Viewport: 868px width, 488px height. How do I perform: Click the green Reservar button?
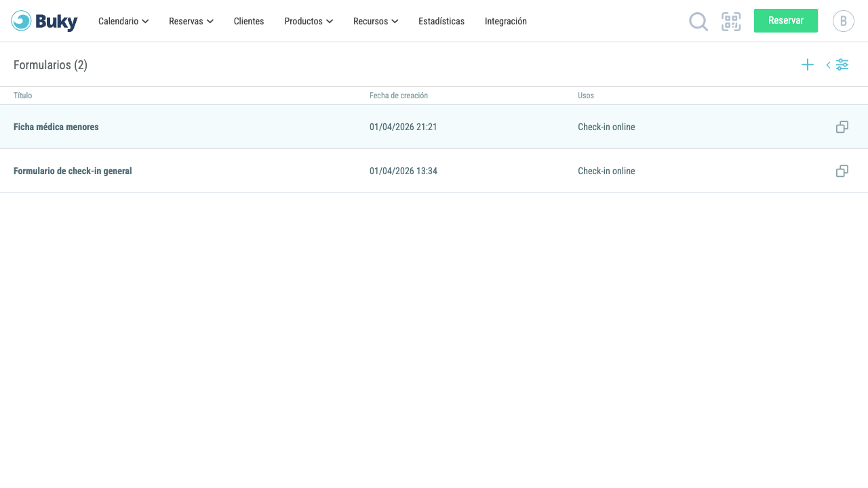click(x=786, y=20)
